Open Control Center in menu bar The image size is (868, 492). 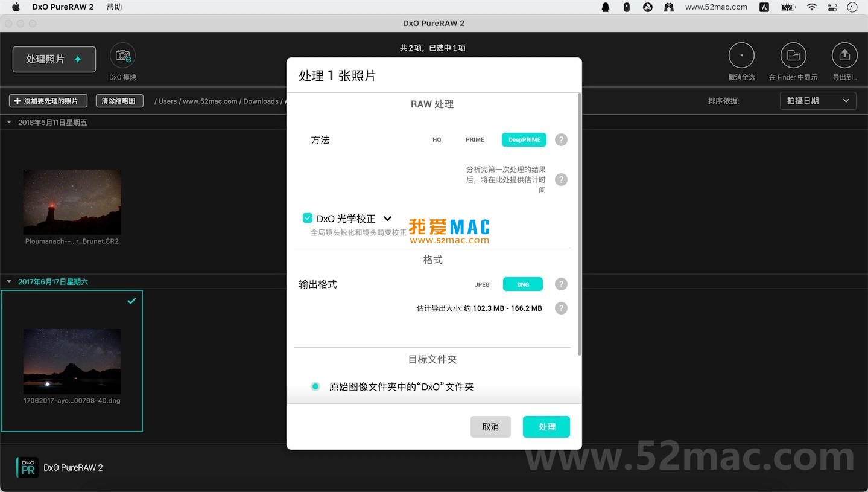click(832, 7)
